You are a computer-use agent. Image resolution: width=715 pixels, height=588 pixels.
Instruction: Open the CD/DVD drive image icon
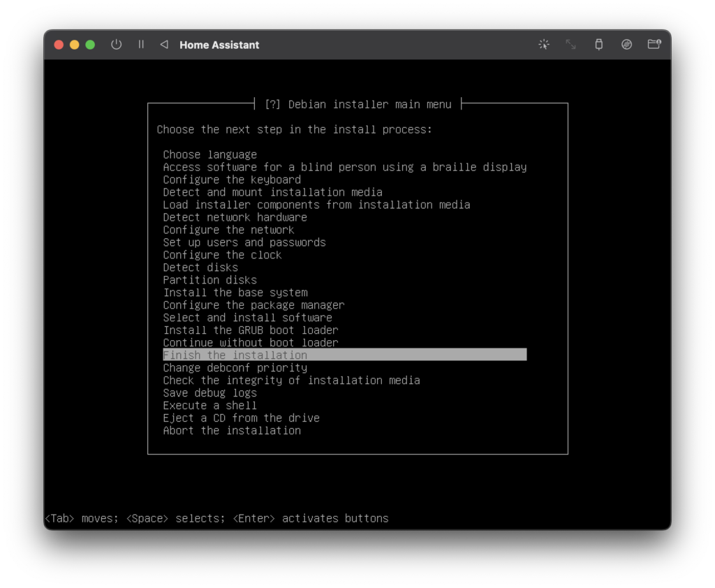626,45
